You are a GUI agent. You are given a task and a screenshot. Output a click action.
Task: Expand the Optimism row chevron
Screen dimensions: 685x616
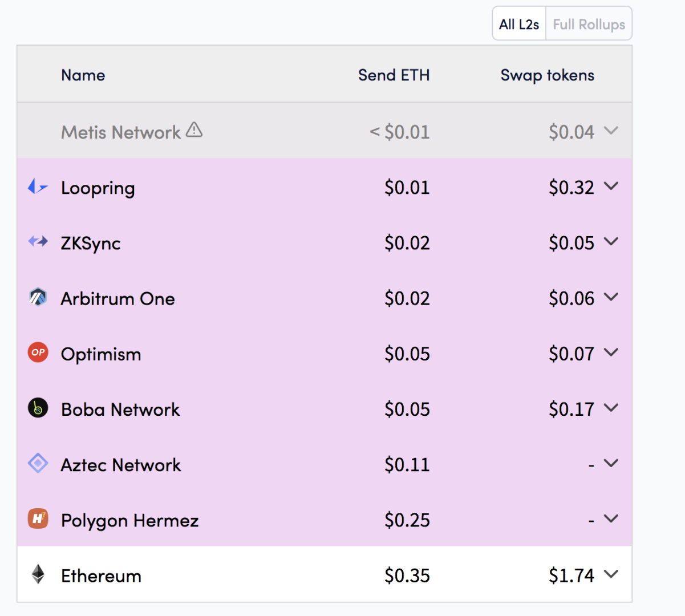[x=611, y=352]
